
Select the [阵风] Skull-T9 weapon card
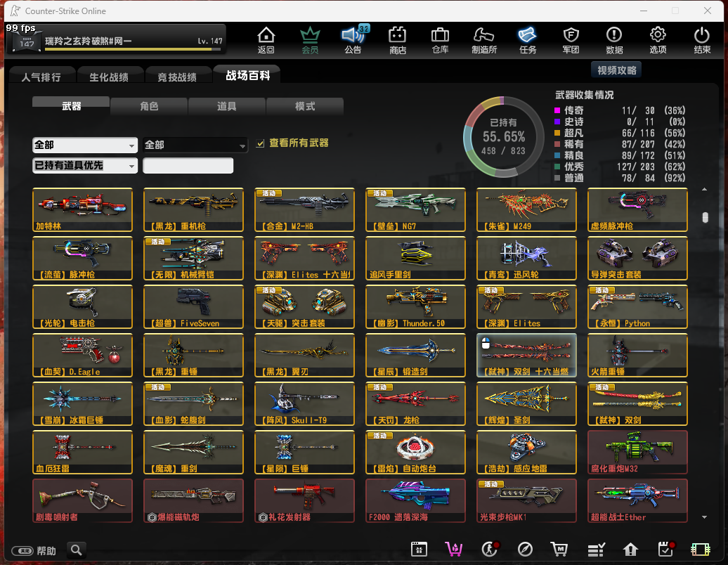(304, 403)
